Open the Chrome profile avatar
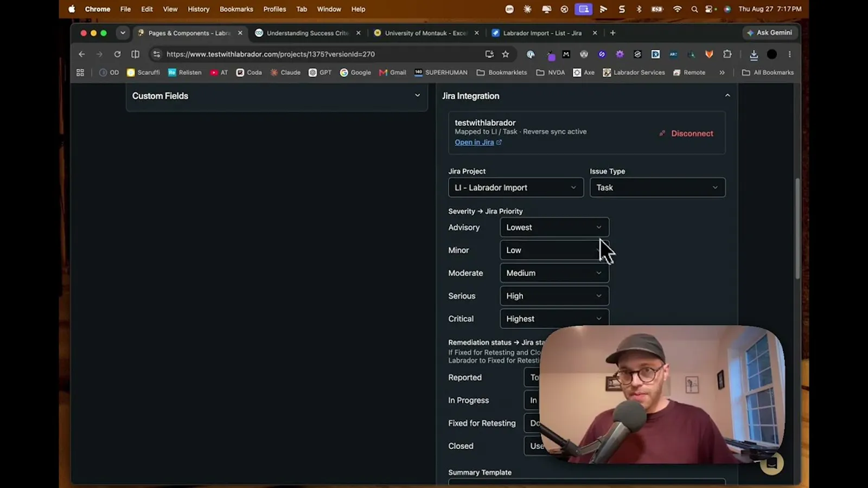The image size is (868, 488). [x=772, y=54]
